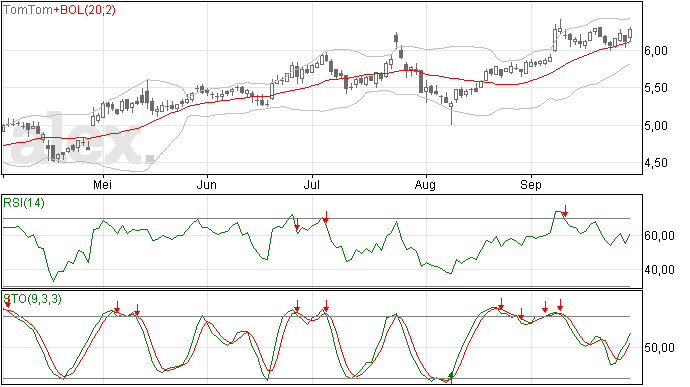
Task: Select the Jul month label
Action: point(312,185)
